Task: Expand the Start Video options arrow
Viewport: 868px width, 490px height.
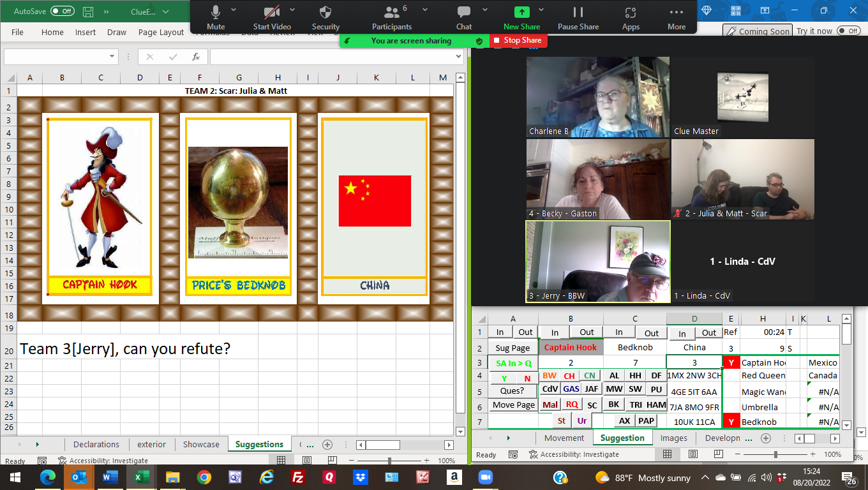Action: pos(292,10)
